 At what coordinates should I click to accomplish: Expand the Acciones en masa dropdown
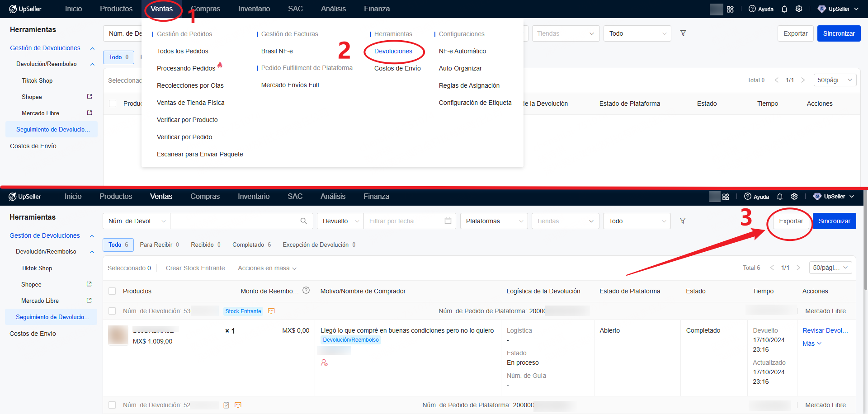267,268
